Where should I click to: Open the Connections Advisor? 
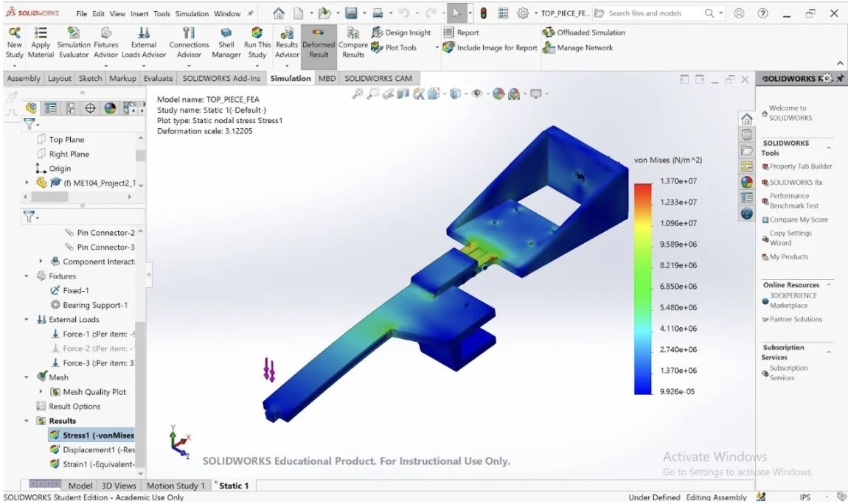(x=189, y=43)
